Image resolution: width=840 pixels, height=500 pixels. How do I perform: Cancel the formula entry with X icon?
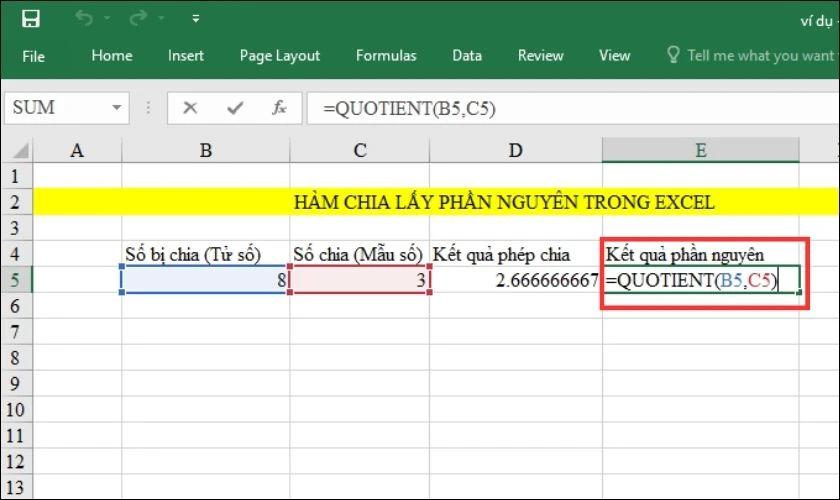coord(190,108)
